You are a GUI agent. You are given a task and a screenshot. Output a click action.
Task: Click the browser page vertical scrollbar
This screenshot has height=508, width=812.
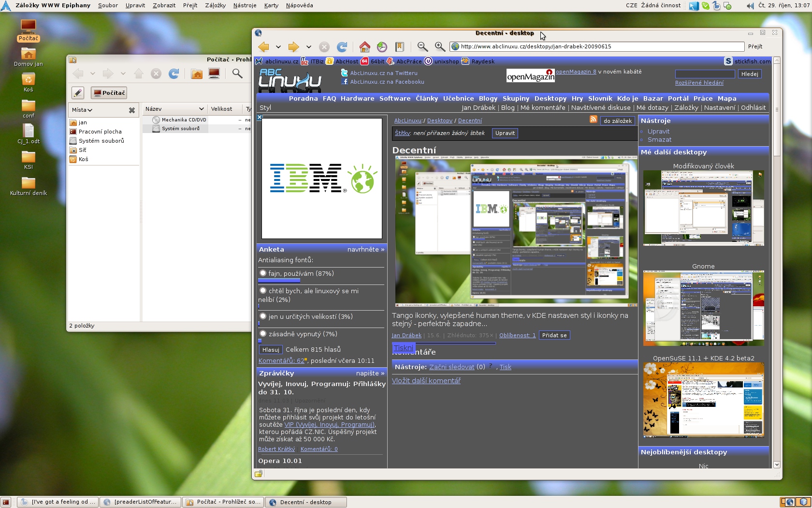pyautogui.click(x=777, y=261)
